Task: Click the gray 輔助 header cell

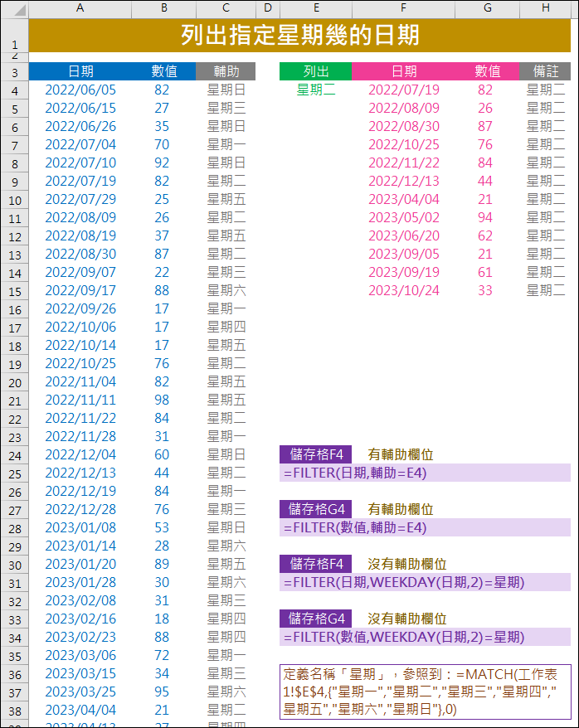Action: tap(226, 71)
